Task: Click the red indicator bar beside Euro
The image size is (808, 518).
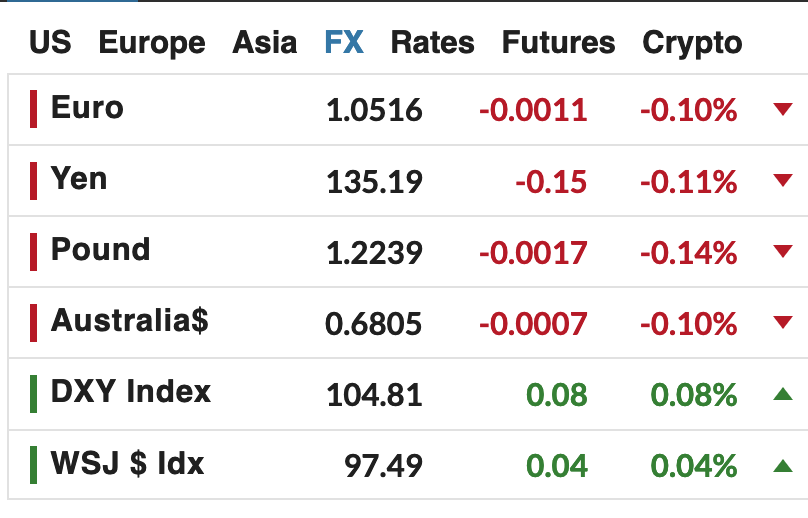Action: point(33,109)
